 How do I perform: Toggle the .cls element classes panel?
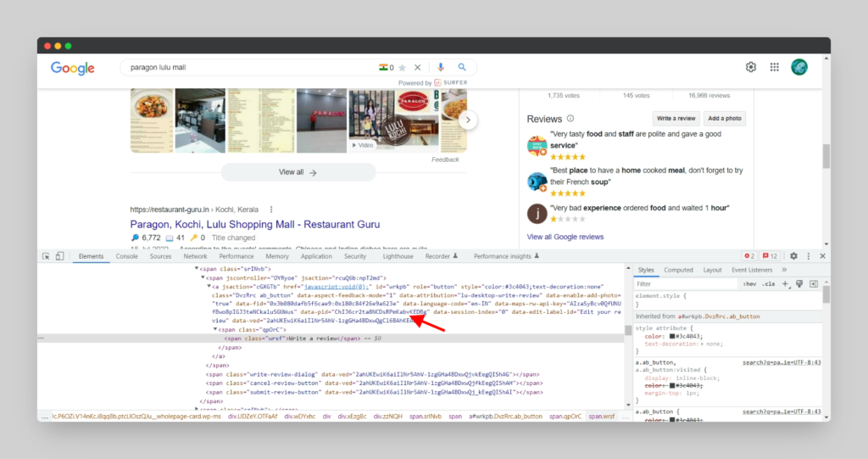768,284
